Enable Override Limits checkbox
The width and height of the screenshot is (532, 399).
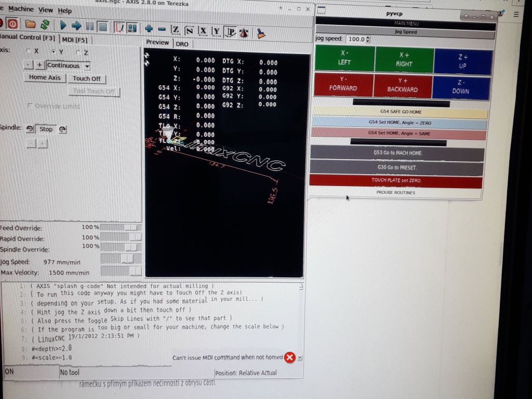tap(30, 106)
